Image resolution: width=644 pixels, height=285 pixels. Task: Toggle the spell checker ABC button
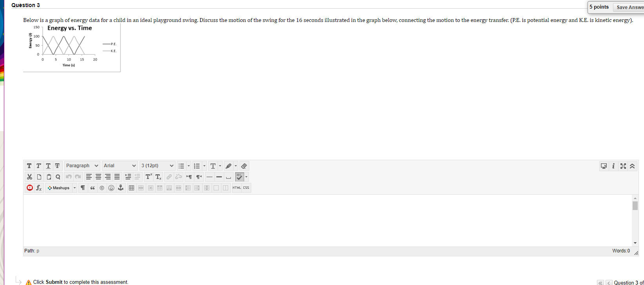click(239, 177)
